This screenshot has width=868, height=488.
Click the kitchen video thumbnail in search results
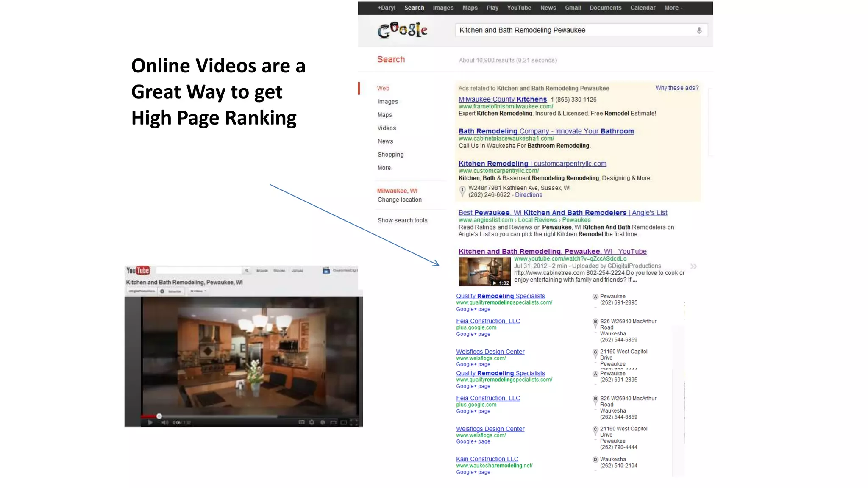click(484, 272)
